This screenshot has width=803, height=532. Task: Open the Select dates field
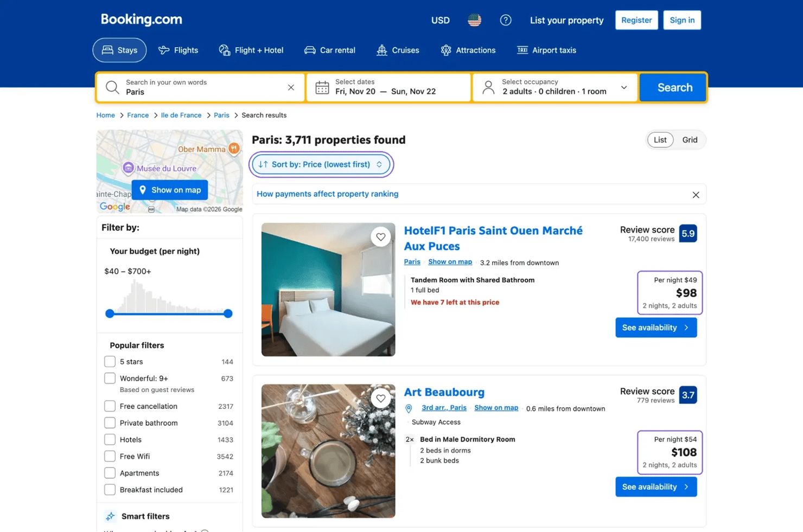[388, 87]
